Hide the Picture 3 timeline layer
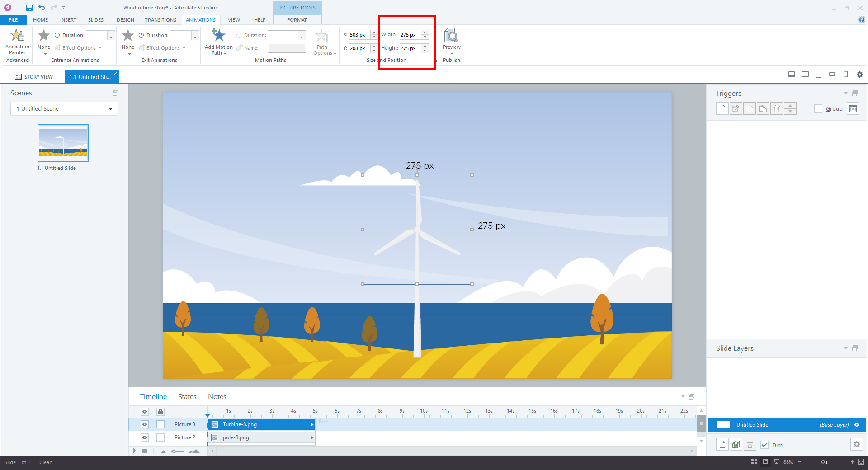868x470 pixels. coord(145,424)
